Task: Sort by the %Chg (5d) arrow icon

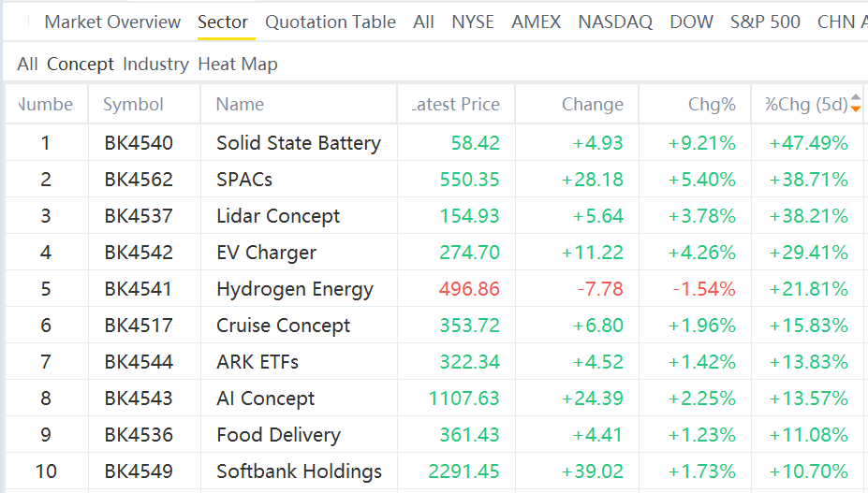Action: 855,104
